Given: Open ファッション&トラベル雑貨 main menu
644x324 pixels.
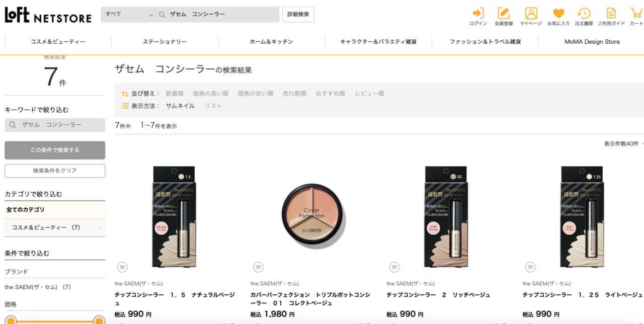Looking at the screenshot, I should click(x=485, y=42).
